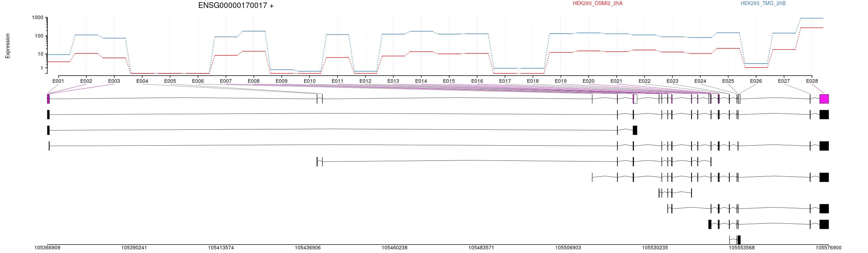Click exon label E026
The height and width of the screenshot is (253, 868).
[756, 81]
